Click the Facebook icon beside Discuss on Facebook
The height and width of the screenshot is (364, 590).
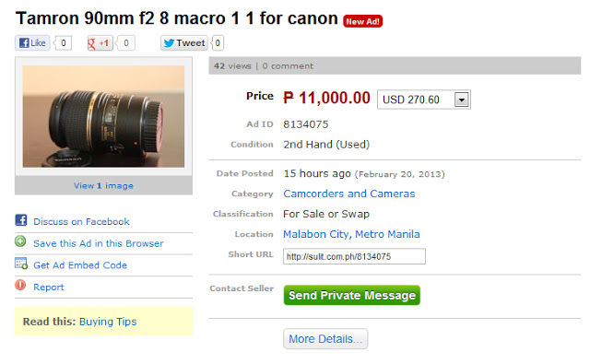click(x=21, y=220)
